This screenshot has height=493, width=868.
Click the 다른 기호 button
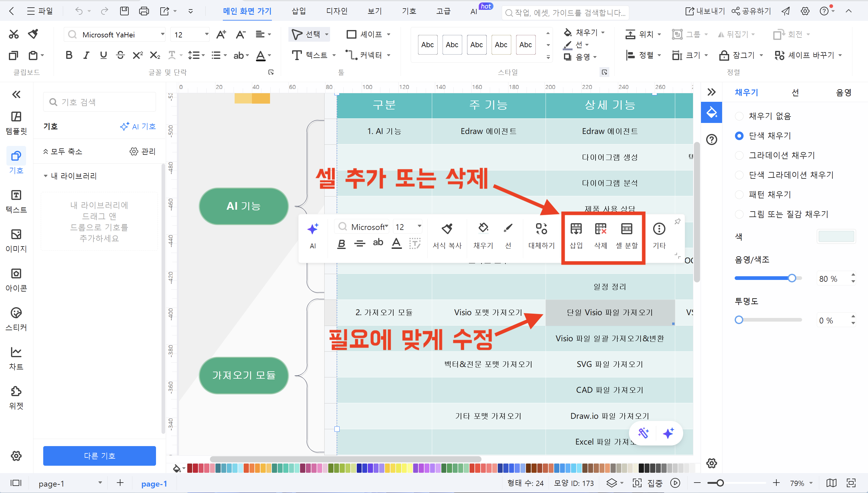(x=100, y=456)
